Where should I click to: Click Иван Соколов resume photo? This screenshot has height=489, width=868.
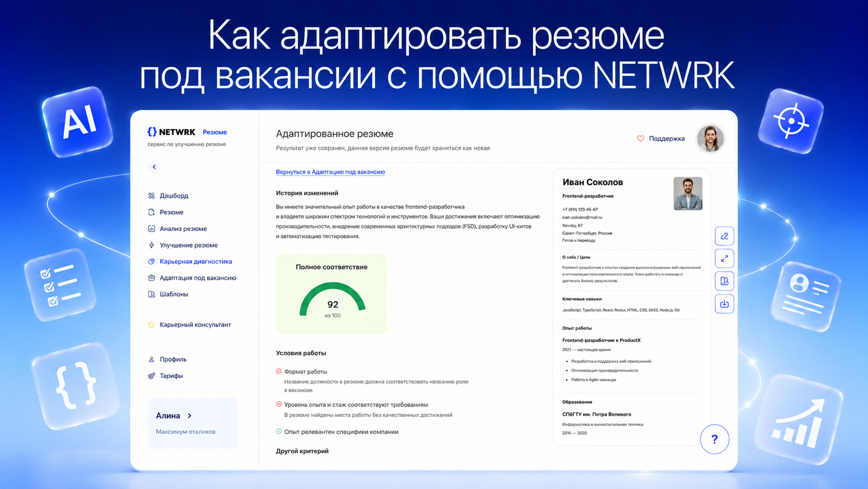tap(688, 193)
